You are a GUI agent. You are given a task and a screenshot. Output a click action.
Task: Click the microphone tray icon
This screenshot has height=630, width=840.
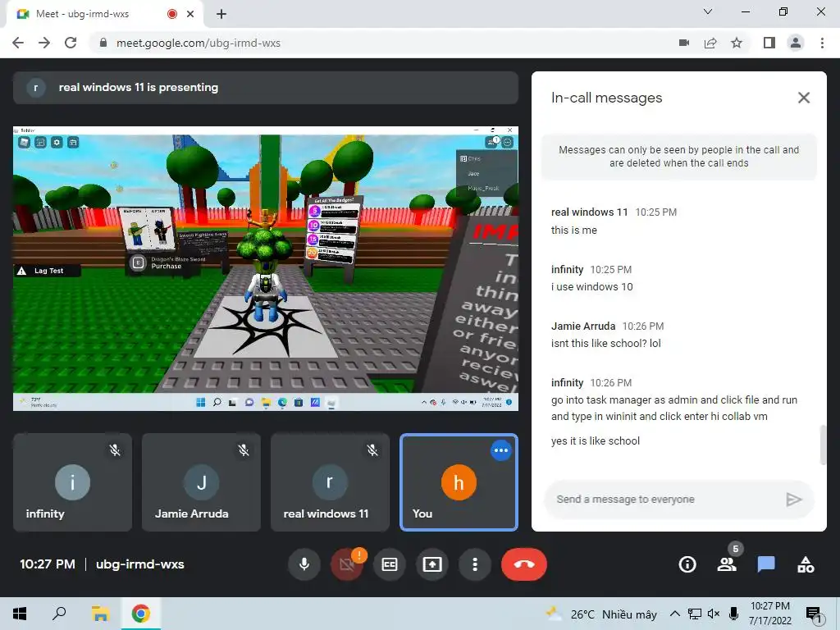pyautogui.click(x=734, y=614)
